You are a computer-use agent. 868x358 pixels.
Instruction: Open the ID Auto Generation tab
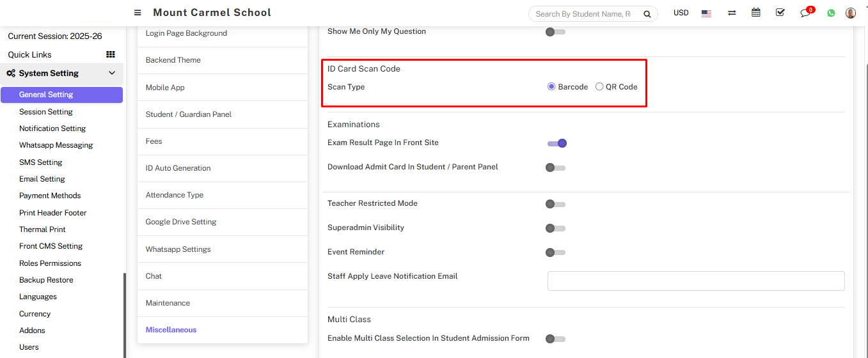coord(178,168)
